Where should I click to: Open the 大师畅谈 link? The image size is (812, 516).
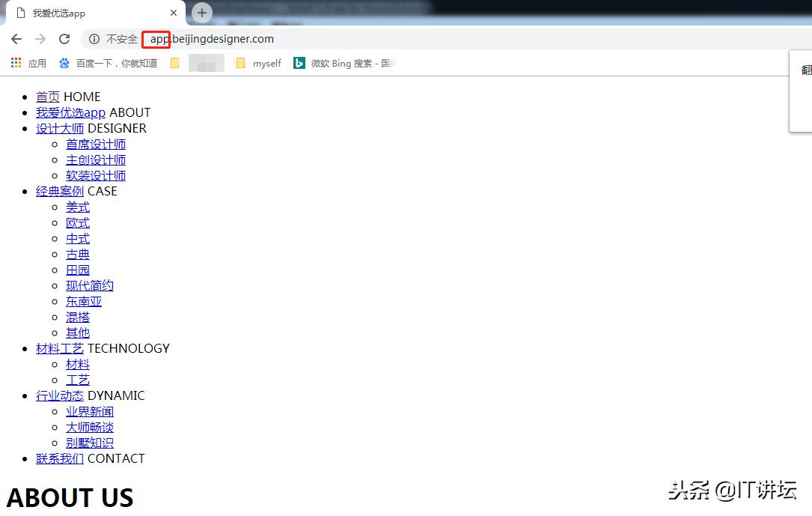click(90, 428)
